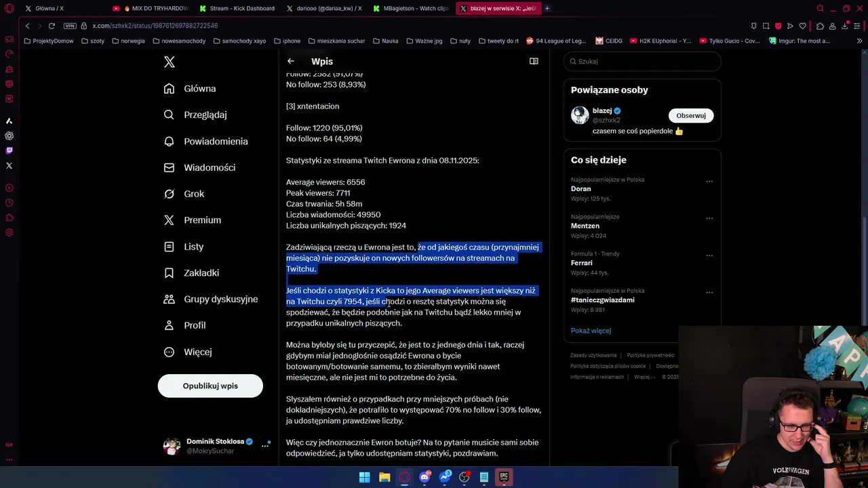
Task: Open tweety do rt bookmark folder
Action: pyautogui.click(x=498, y=41)
